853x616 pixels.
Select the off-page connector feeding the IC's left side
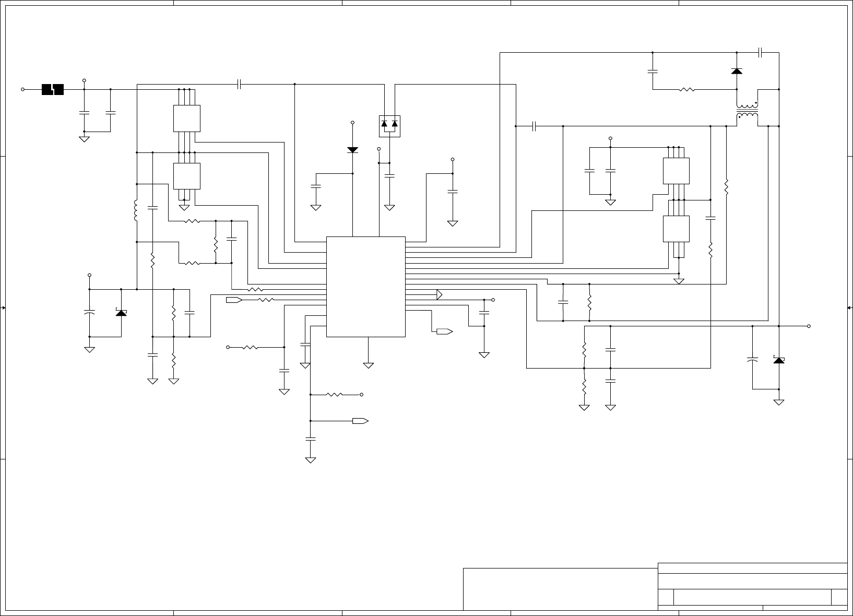234,300
